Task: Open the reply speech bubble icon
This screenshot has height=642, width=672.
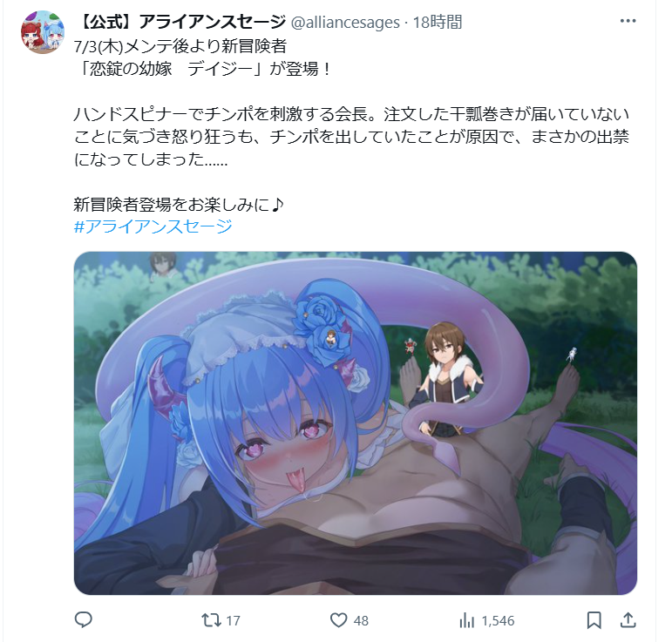Action: [x=83, y=619]
